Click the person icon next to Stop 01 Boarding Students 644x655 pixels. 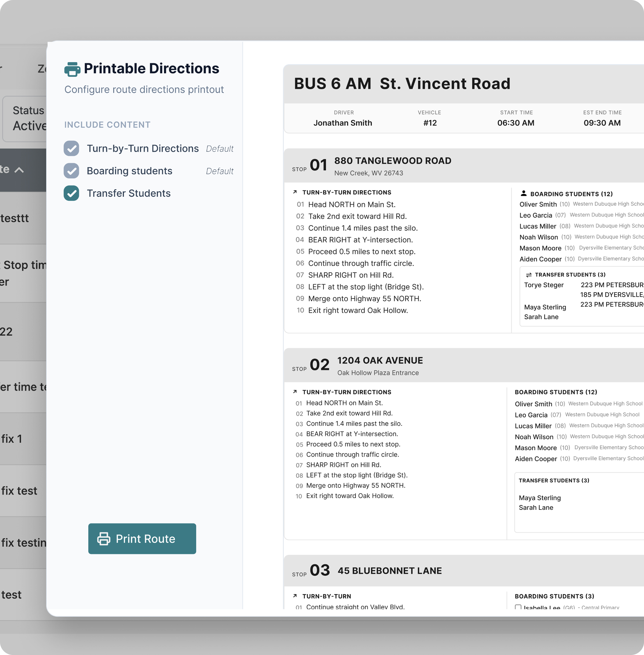tap(524, 193)
